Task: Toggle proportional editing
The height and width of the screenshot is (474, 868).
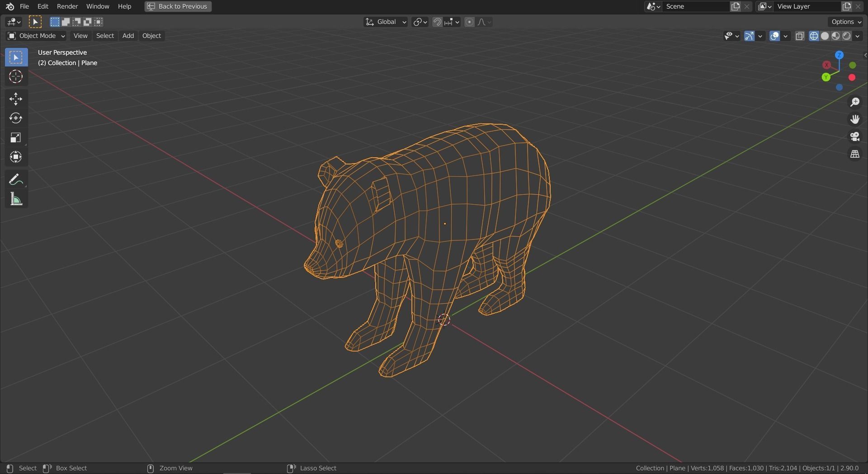Action: [x=470, y=22]
